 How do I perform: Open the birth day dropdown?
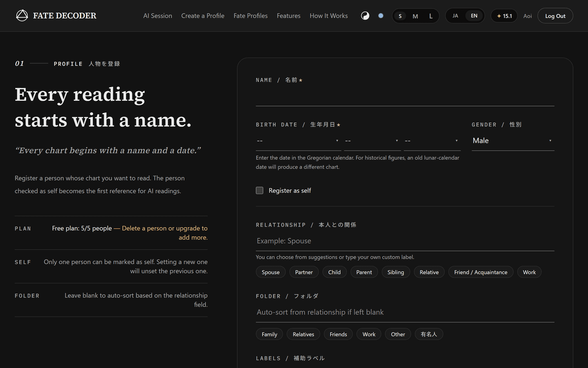[432, 141]
